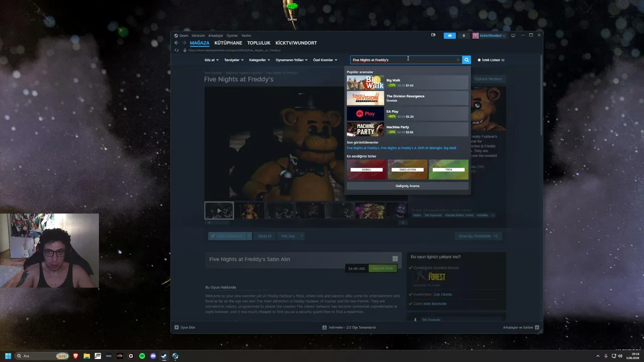Click the taskbar Ara search box

click(x=42, y=356)
